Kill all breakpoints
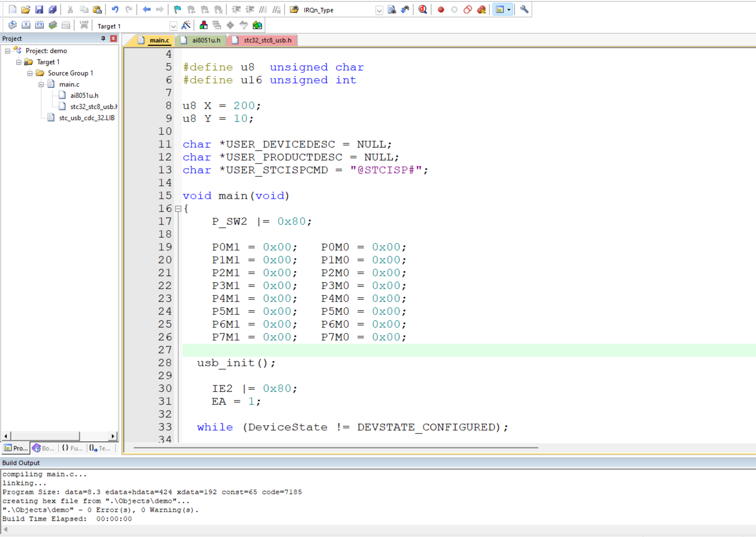The height and width of the screenshot is (537, 756). [x=481, y=10]
